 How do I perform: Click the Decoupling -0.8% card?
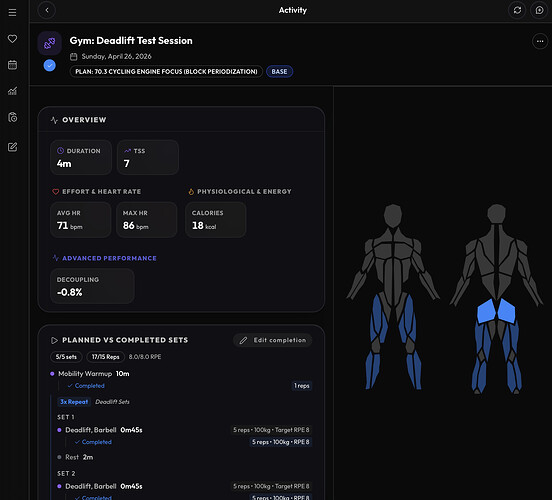[92, 286]
